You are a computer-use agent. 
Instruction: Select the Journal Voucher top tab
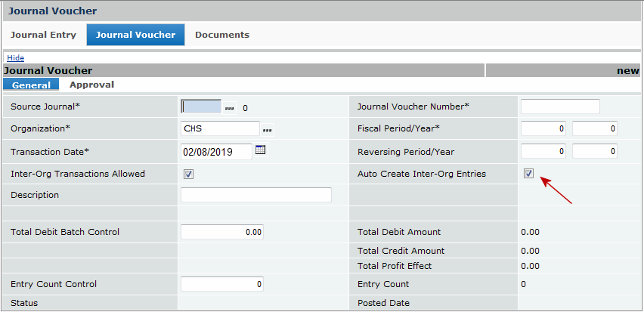135,35
